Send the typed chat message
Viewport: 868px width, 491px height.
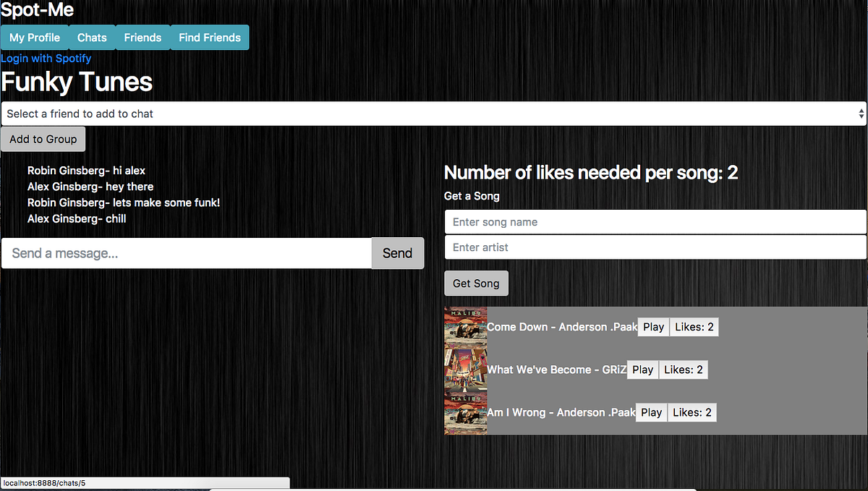[x=397, y=253]
